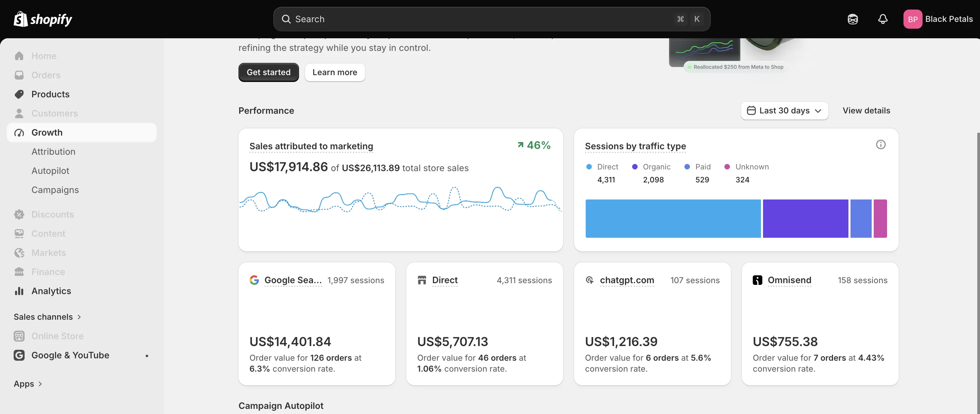
Task: Open the Black Petals account menu
Action: click(x=938, y=19)
